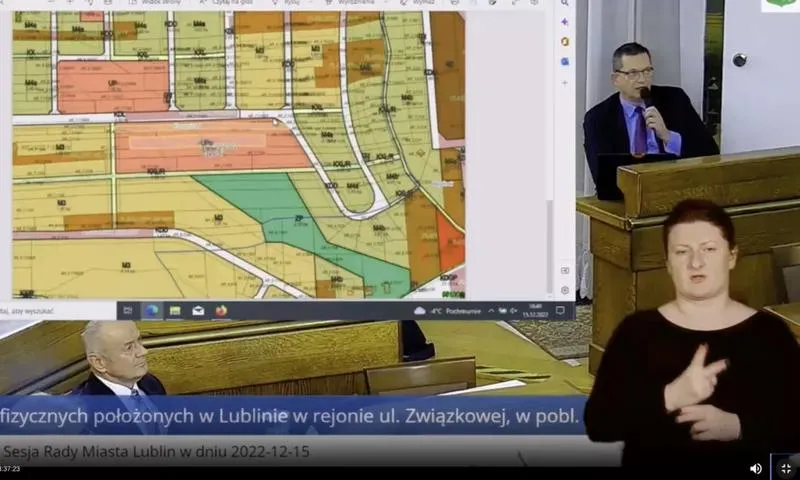This screenshot has width=800, height=480.
Task: Open the Outlook icon in Edge sidebar
Action: 565,62
